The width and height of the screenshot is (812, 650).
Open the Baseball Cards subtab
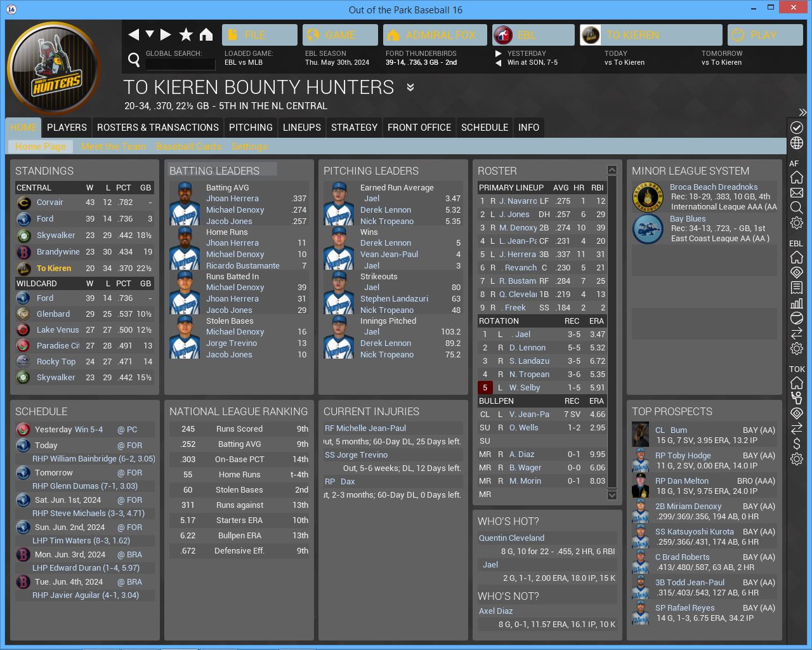click(x=188, y=147)
